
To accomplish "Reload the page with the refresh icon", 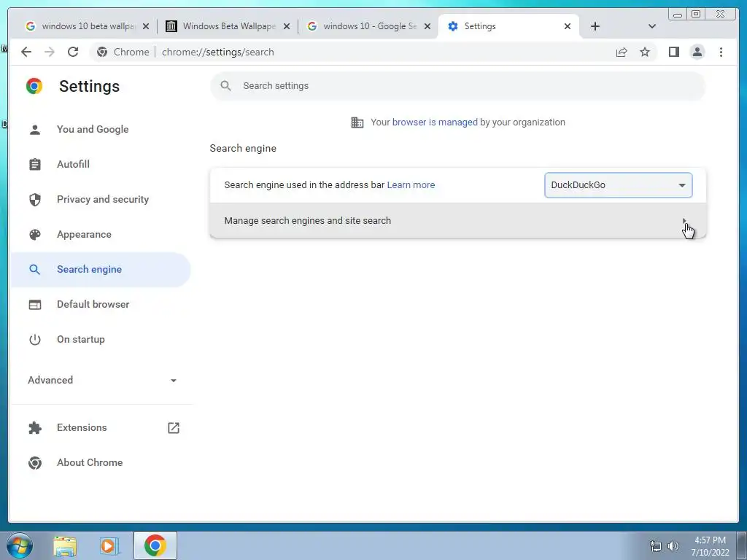I will click(73, 52).
